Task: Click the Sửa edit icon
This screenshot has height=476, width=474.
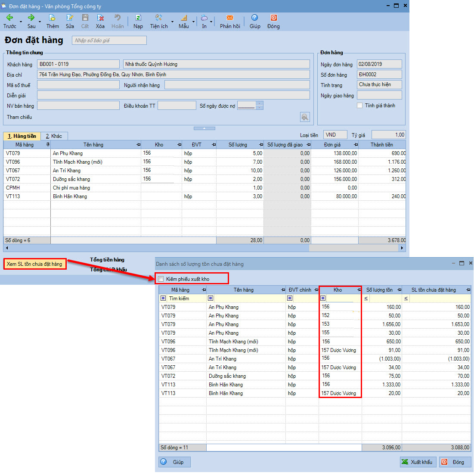Action: tap(70, 18)
